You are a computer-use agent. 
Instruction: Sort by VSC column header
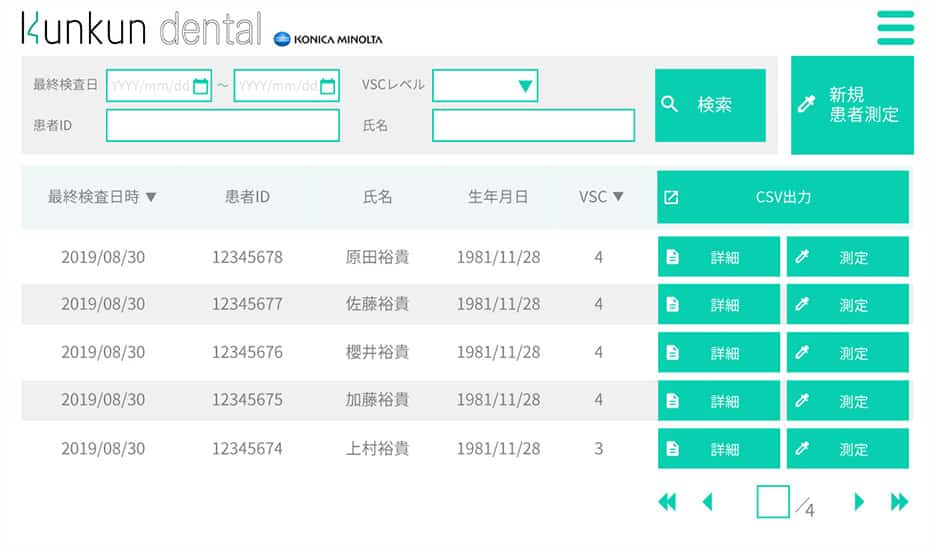click(601, 197)
